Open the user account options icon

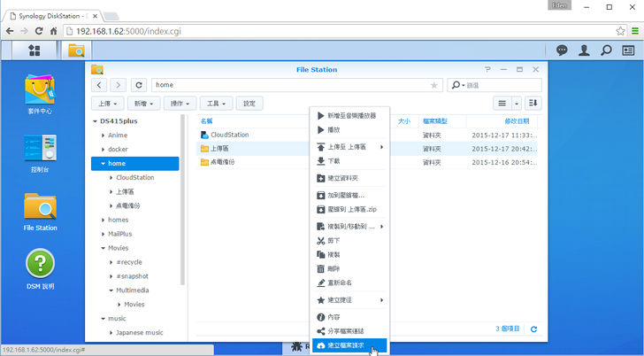pos(584,50)
